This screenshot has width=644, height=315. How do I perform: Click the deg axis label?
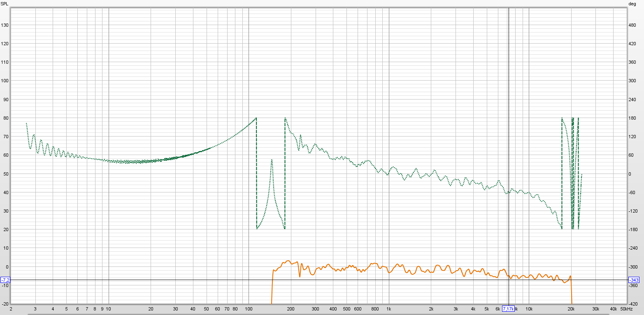tap(633, 3)
